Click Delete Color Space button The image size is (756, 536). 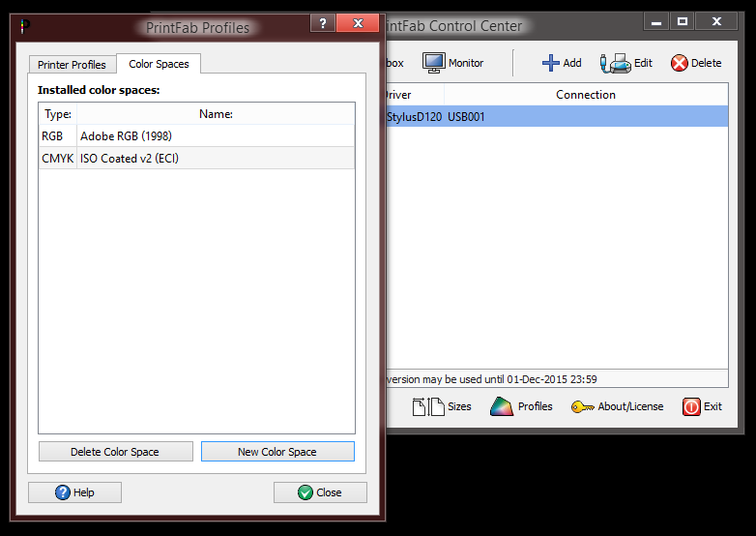[x=116, y=452]
